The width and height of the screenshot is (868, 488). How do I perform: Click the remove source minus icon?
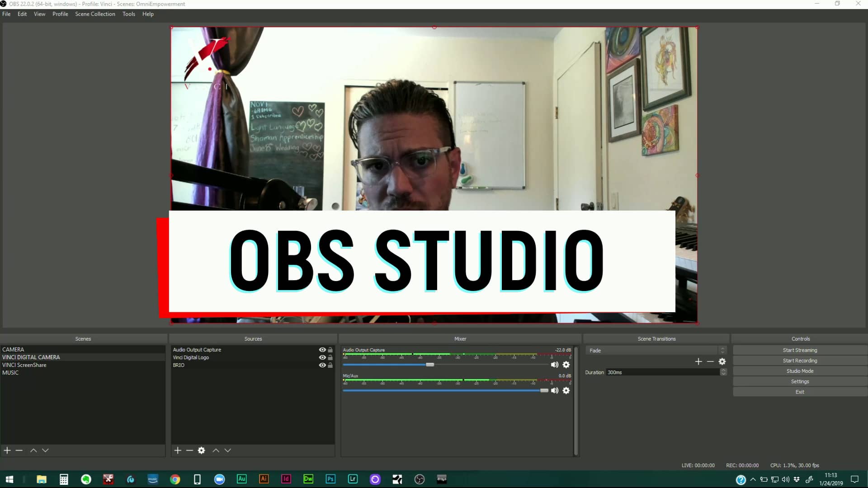point(189,450)
